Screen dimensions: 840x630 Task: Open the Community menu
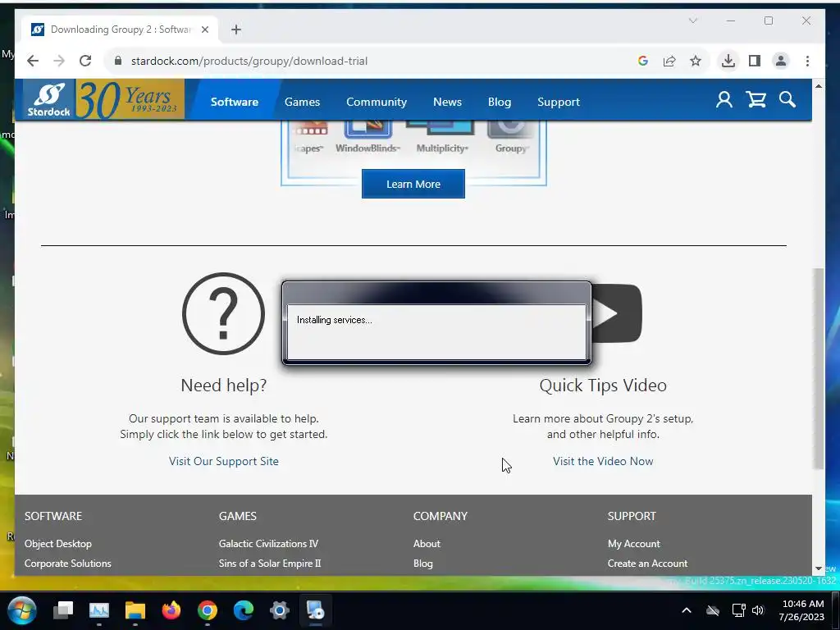point(377,102)
